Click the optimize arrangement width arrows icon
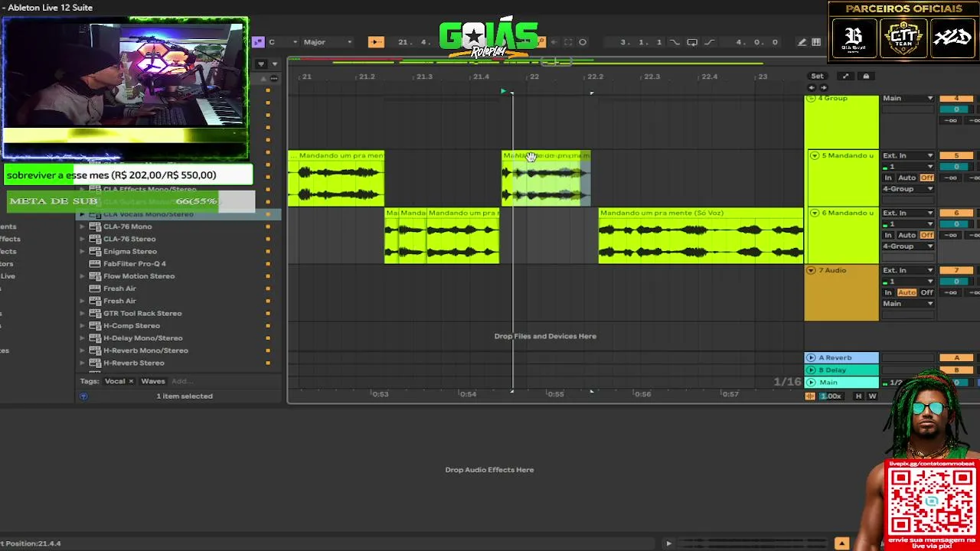The image size is (980, 551). coord(845,77)
